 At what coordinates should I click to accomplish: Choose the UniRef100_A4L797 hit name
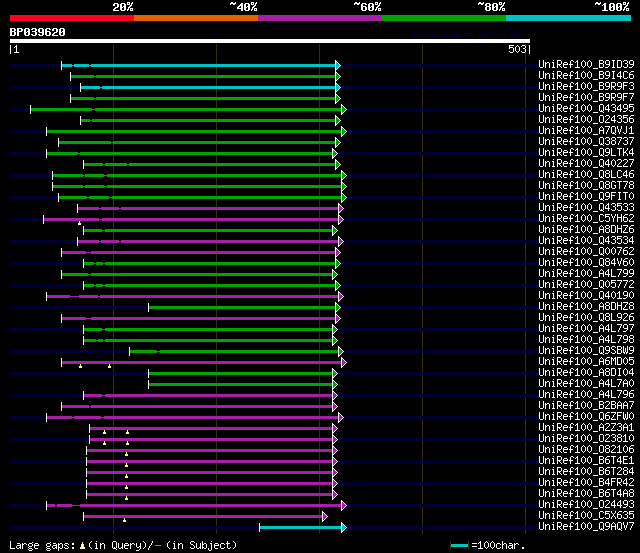[586, 329]
